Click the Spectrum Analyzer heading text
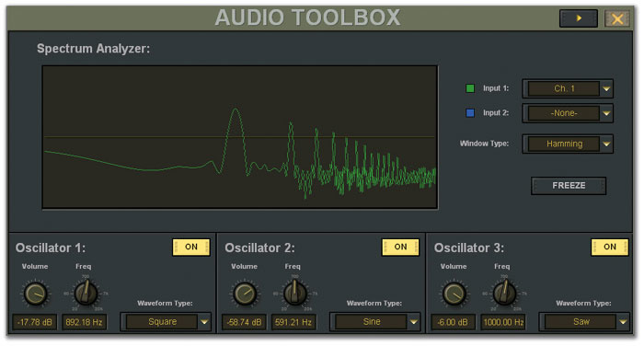 [x=93, y=49]
